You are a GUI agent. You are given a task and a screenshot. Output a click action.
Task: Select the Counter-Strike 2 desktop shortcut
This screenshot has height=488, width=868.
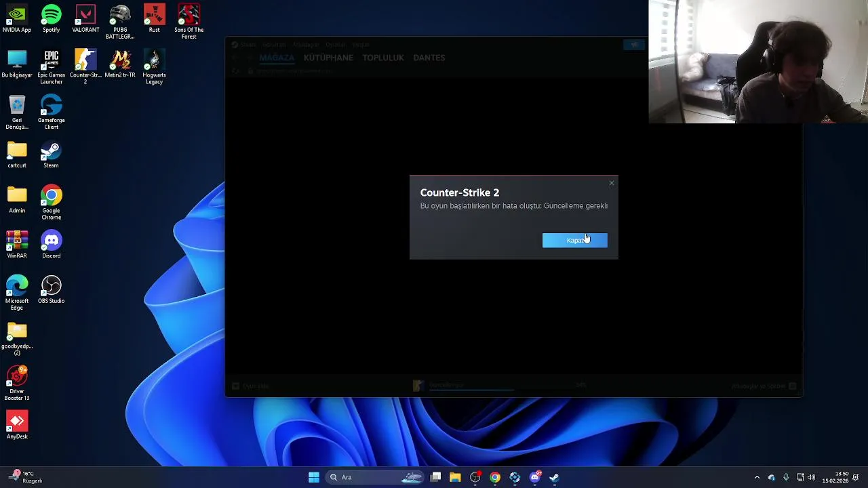85,68
